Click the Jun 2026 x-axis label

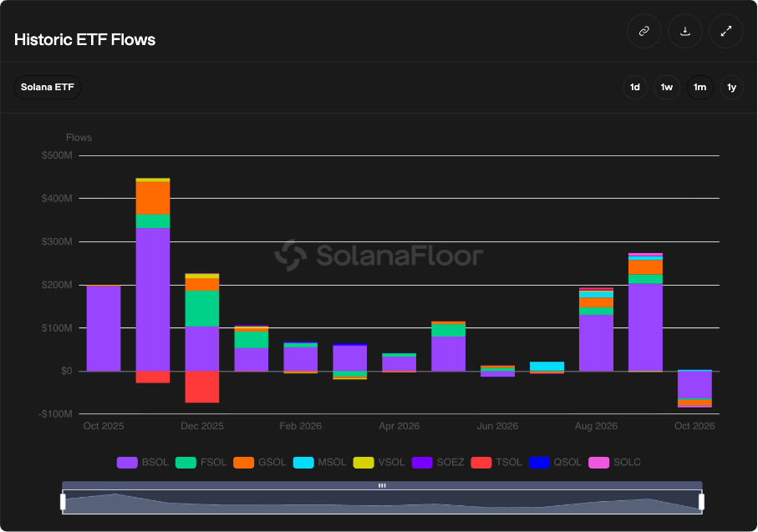497,426
